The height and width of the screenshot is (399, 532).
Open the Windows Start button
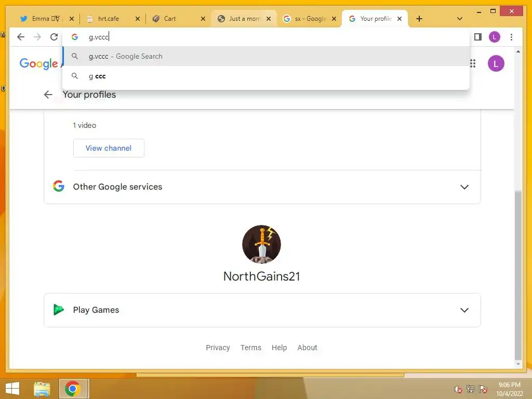click(x=12, y=389)
